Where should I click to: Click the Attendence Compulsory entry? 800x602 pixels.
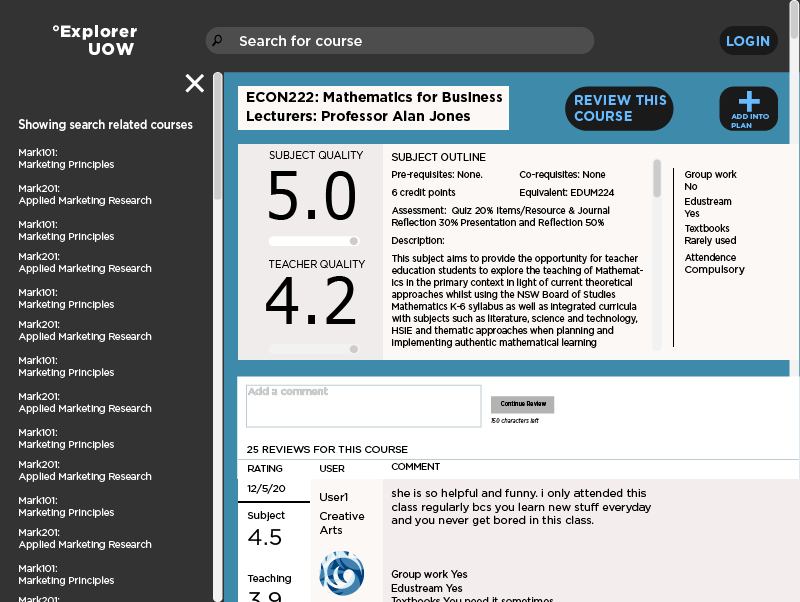(714, 263)
